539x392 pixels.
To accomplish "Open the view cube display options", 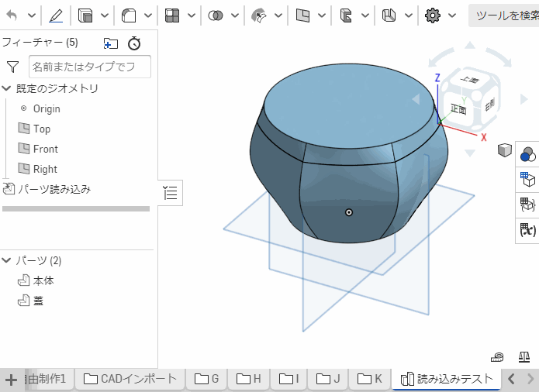I will pyautogui.click(x=504, y=150).
